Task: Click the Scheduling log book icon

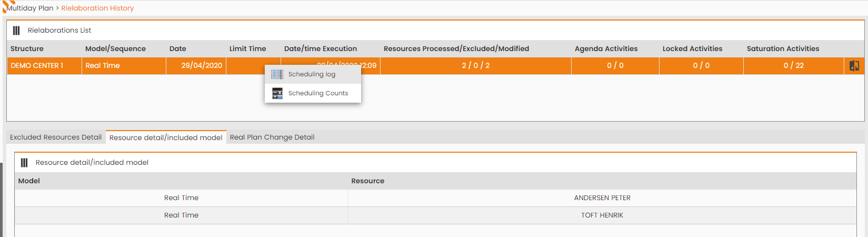Action: coord(277,74)
